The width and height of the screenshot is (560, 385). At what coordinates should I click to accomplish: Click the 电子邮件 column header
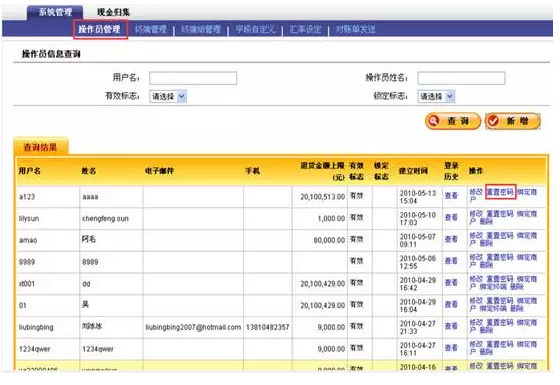(159, 171)
